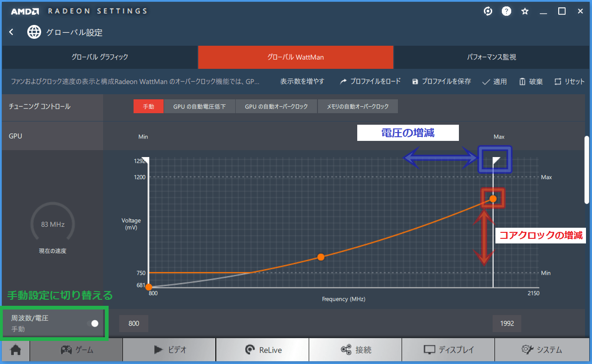Select GPU の自動オーバークロック mode
The width and height of the screenshot is (592, 364).
coord(276,106)
